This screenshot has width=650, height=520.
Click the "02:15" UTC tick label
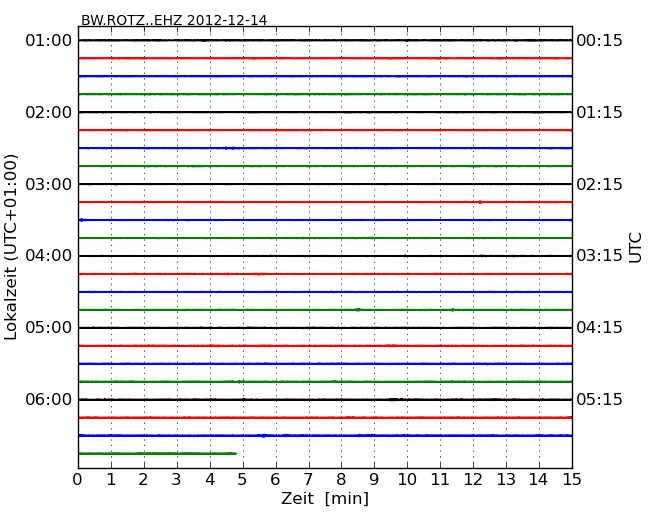pos(599,184)
